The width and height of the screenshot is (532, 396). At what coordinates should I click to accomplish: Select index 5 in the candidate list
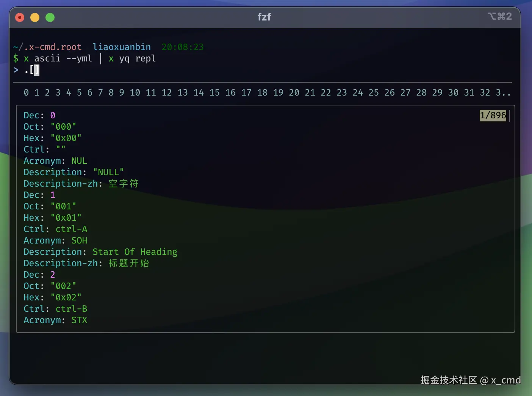[79, 93]
